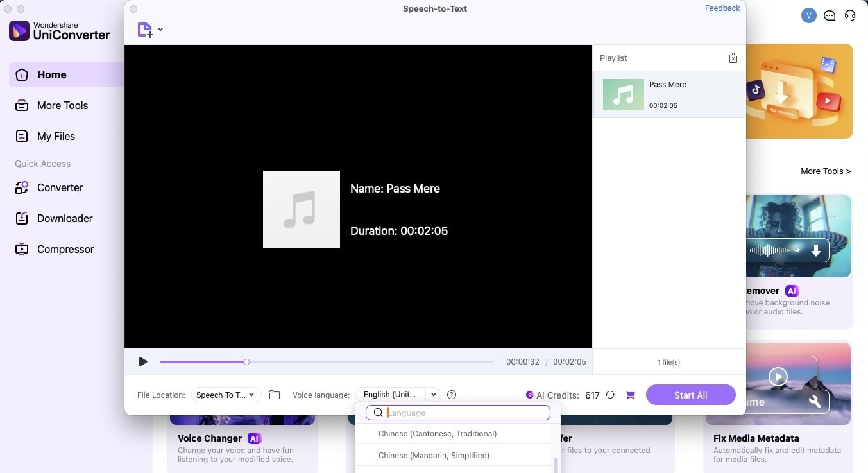Click the Duration: 00:02:05 text
This screenshot has width=868, height=473.
399,231
